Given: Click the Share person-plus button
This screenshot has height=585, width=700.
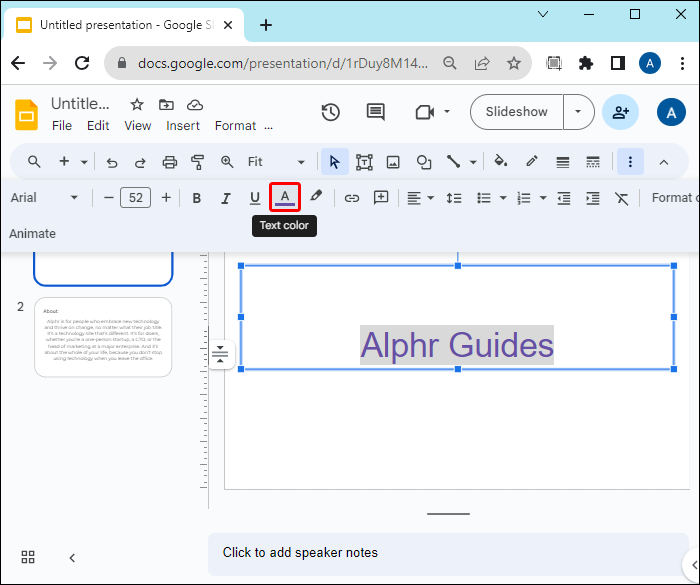Looking at the screenshot, I should [620, 112].
